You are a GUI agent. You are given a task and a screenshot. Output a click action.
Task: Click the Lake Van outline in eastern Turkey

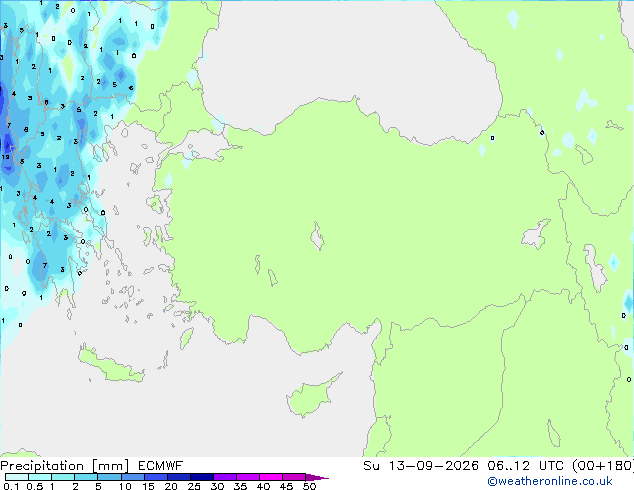pos(536,234)
